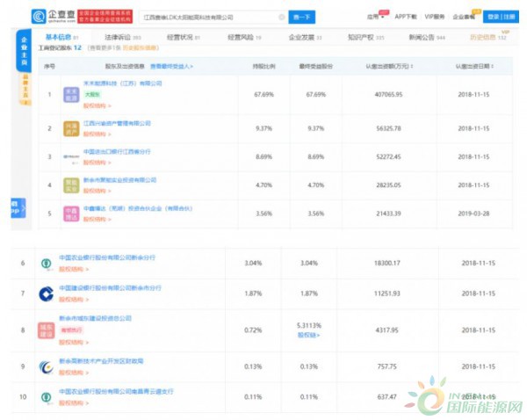The width and height of the screenshot is (527, 420).
Task: Open 中国农业银行 新余分行 link in row 6
Action: coord(107,257)
